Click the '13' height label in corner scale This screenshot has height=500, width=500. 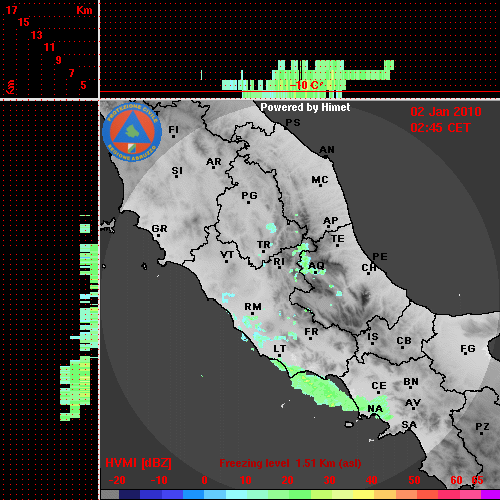click(x=37, y=35)
